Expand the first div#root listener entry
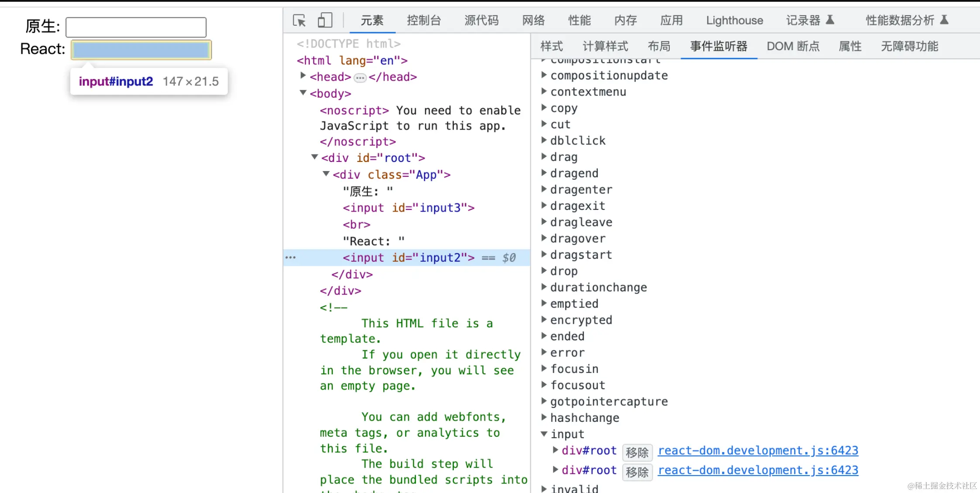This screenshot has width=980, height=493. 555,450
